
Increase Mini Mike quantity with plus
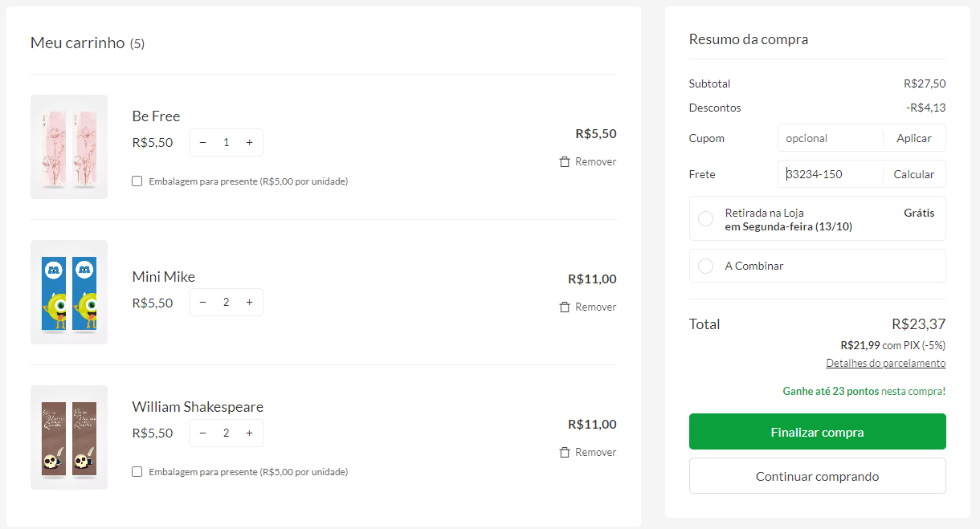tap(249, 302)
